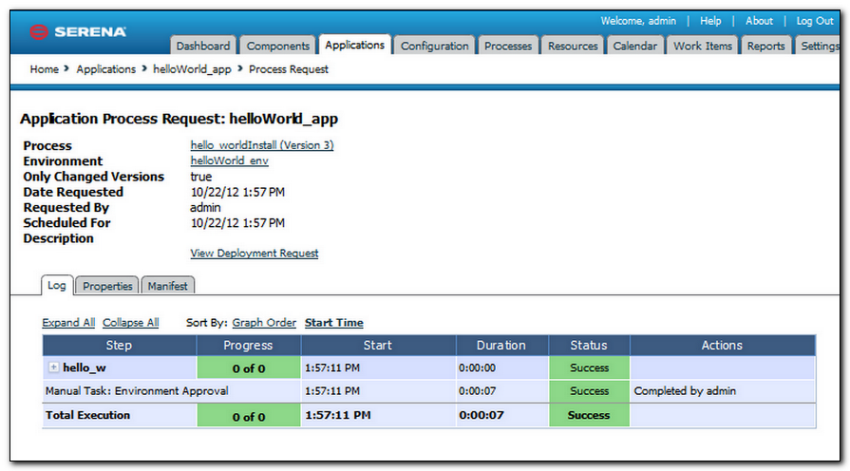Click Only Changed Versions value true

pyautogui.click(x=201, y=177)
